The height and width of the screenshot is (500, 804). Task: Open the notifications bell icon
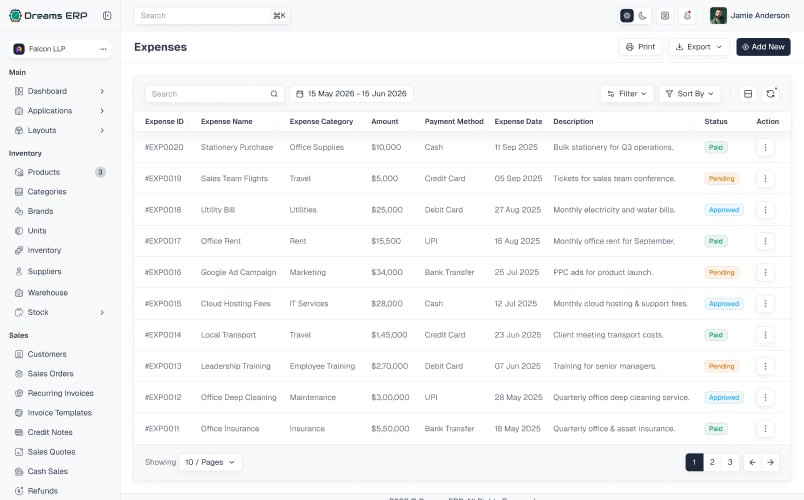point(688,15)
